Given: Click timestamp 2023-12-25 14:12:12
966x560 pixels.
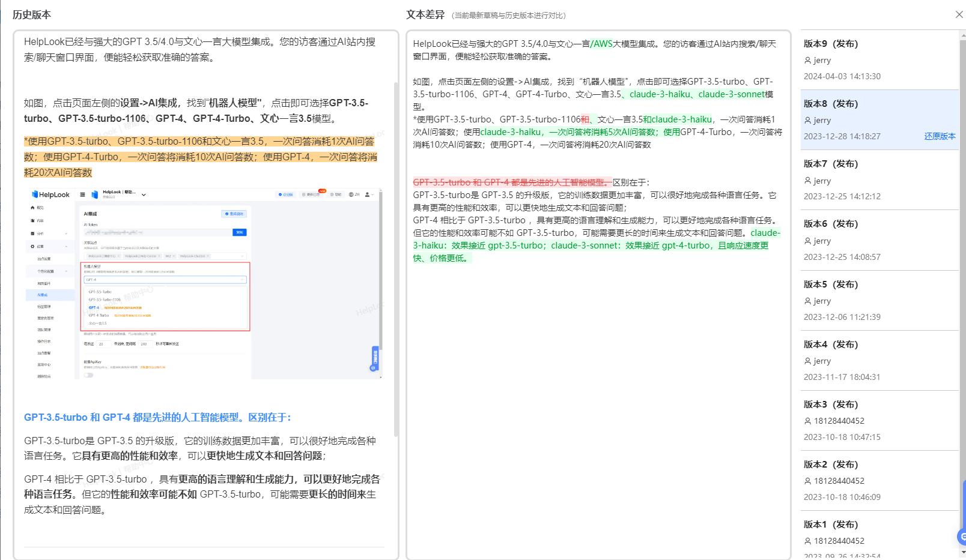Looking at the screenshot, I should [842, 196].
